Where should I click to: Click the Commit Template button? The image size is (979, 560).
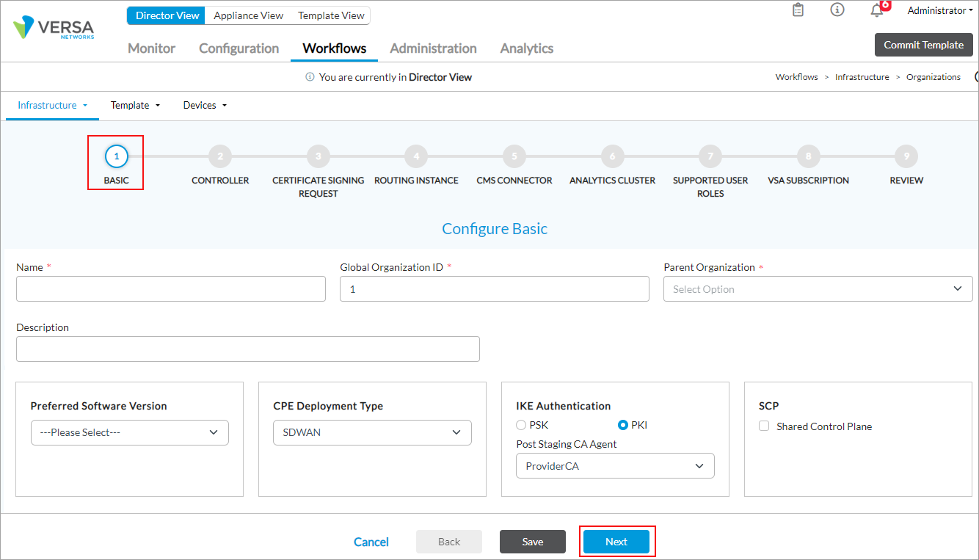922,45
